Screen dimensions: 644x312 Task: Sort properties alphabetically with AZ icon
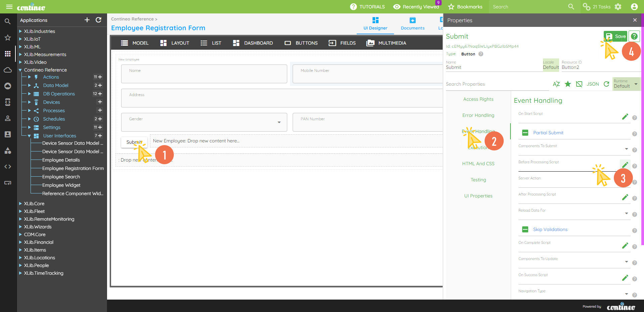pos(556,84)
